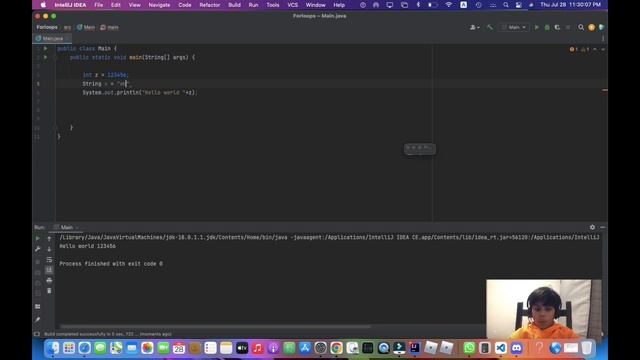Click the IntelliJ IDEA app menu
Image resolution: width=640 pixels, height=360 pixels.
tap(70, 5)
